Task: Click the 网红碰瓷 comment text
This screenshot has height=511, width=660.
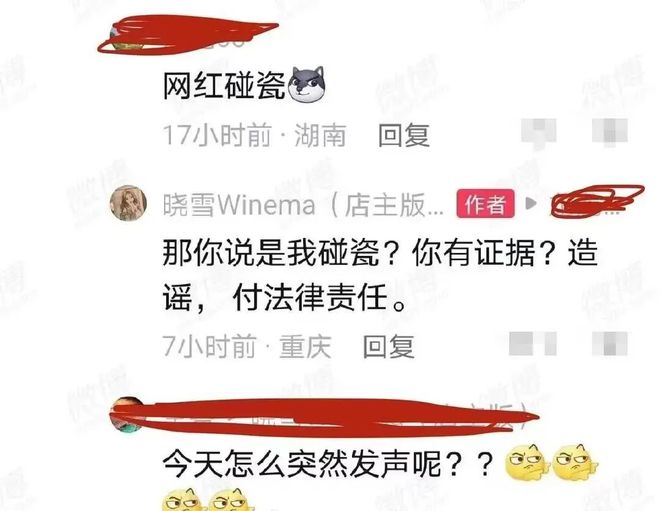Action: [224, 86]
